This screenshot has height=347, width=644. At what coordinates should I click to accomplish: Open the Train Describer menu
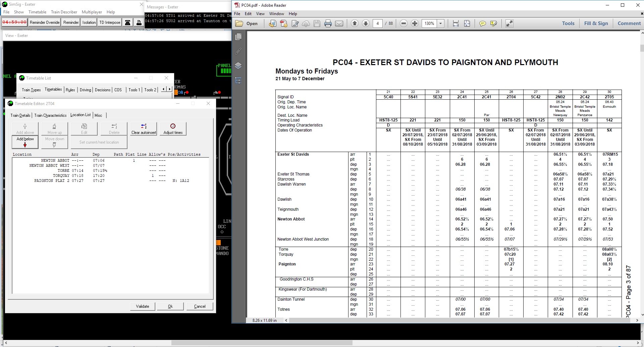point(64,12)
